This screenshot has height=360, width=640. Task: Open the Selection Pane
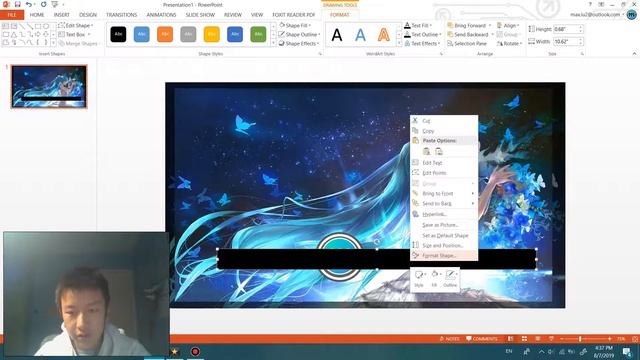(467, 43)
